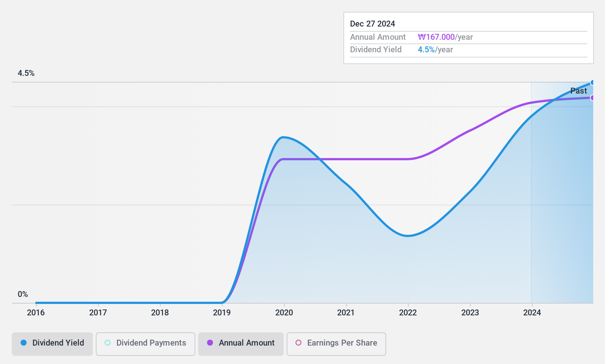Viewport: 605px width, 364px height.
Task: Select the 2020 x-axis label
Action: point(284,313)
